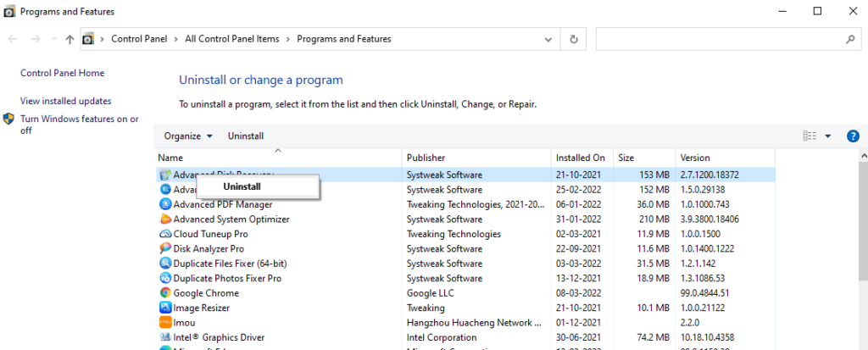Screen dimensions: 868x350
Task: Click the 210 MB size cell
Action: pos(654,219)
